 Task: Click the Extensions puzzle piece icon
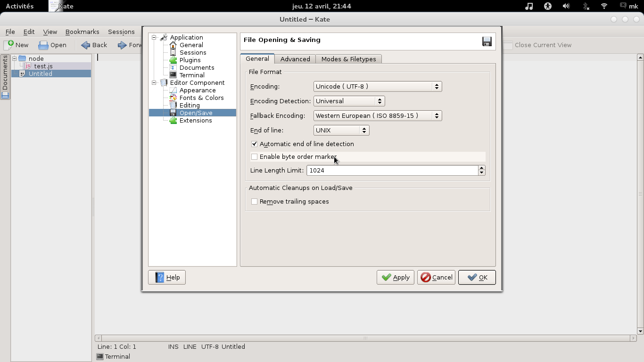point(173,121)
